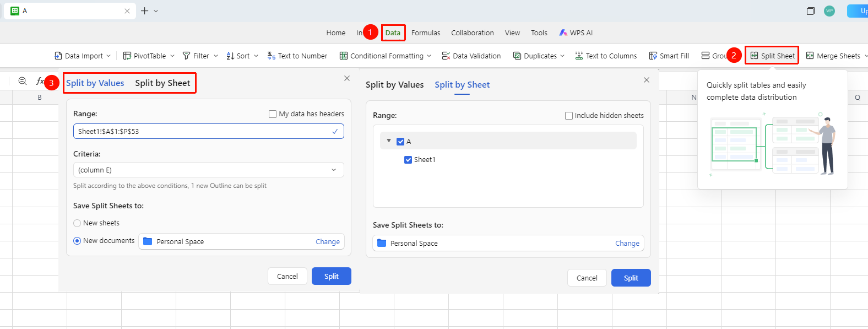Open the View ribbon tab
Screen dimensions: 868x329
tap(512, 33)
